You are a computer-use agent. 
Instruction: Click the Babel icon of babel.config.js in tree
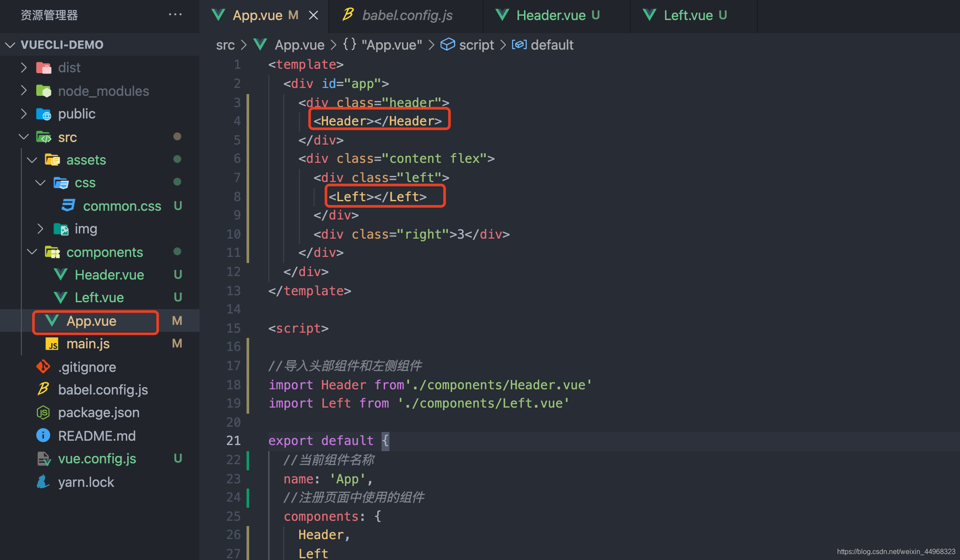click(x=44, y=389)
